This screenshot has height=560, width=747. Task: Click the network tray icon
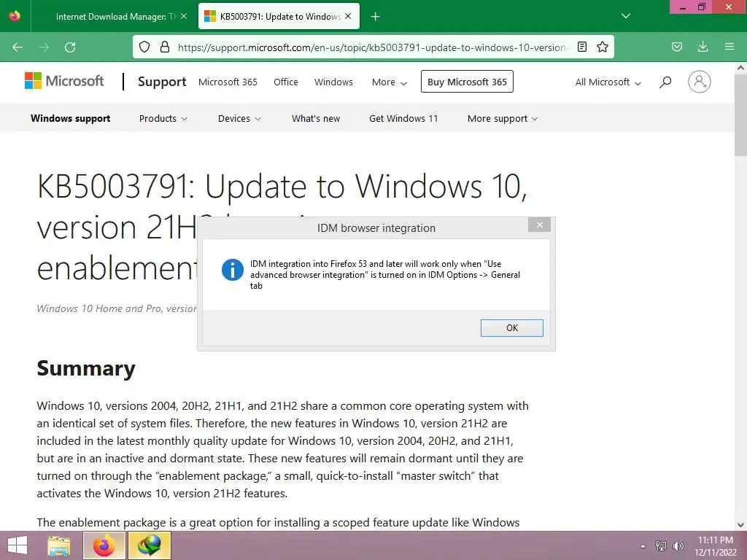tap(660, 546)
